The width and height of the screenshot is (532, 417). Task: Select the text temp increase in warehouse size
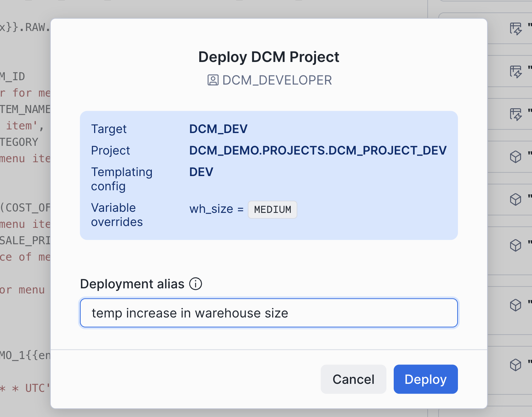click(190, 313)
